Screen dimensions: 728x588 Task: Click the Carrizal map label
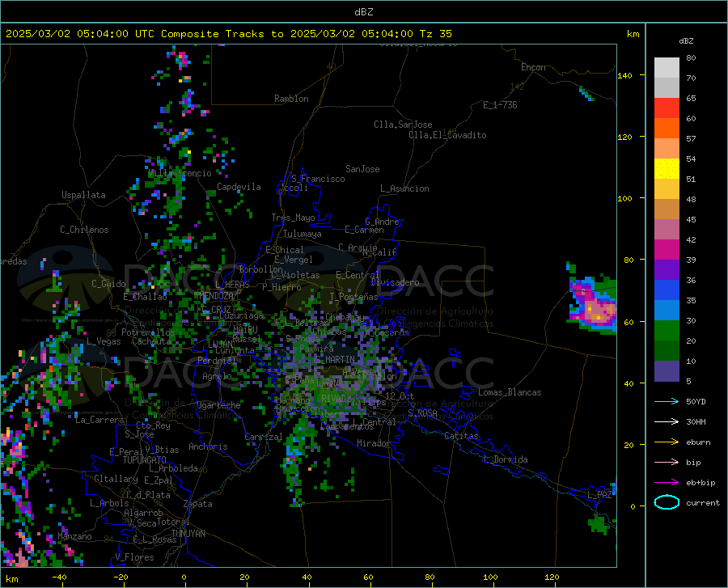click(x=264, y=437)
